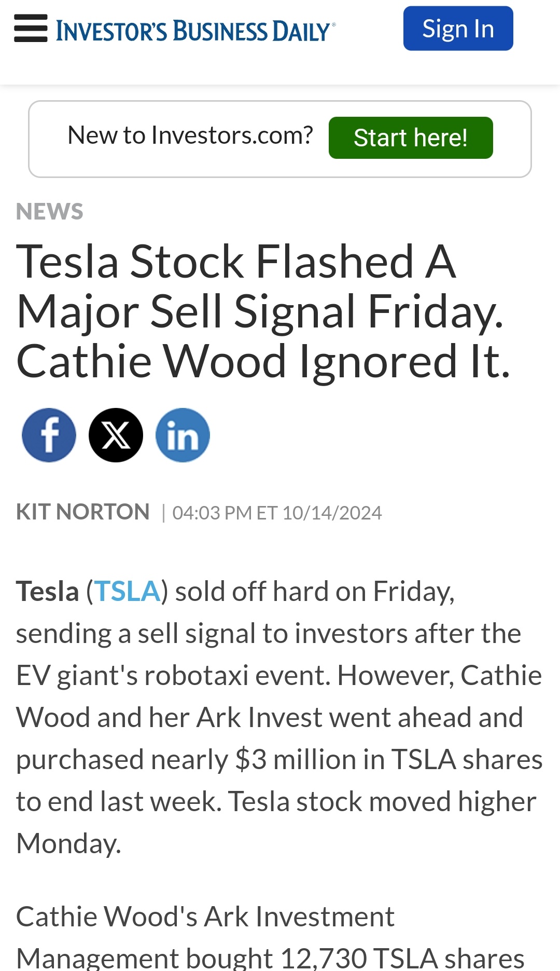Share article on LinkedIn
560x971 pixels.
[183, 435]
